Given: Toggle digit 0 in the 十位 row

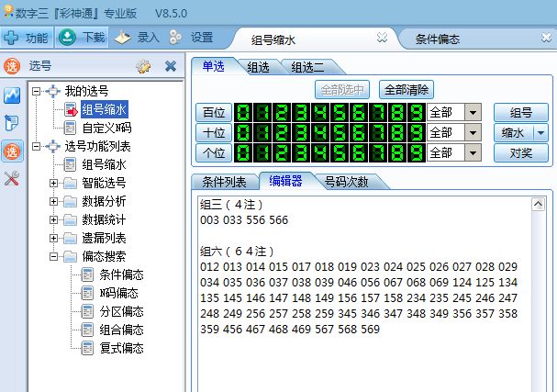Looking at the screenshot, I should (x=244, y=132).
